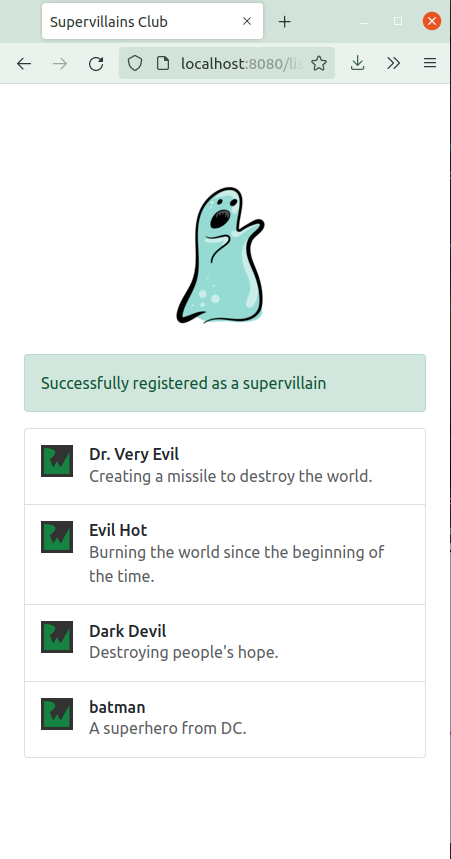Select the Dark Devil list entry
451x859 pixels.
225,643
